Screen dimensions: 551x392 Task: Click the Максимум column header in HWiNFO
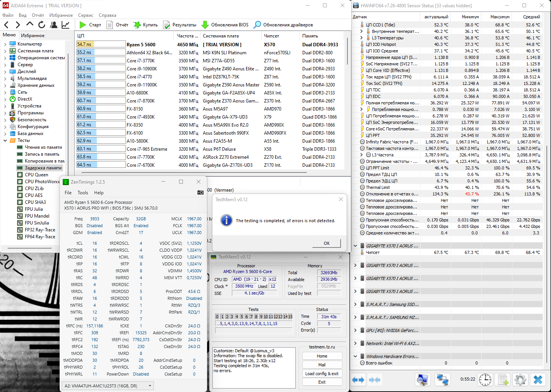[496, 17]
